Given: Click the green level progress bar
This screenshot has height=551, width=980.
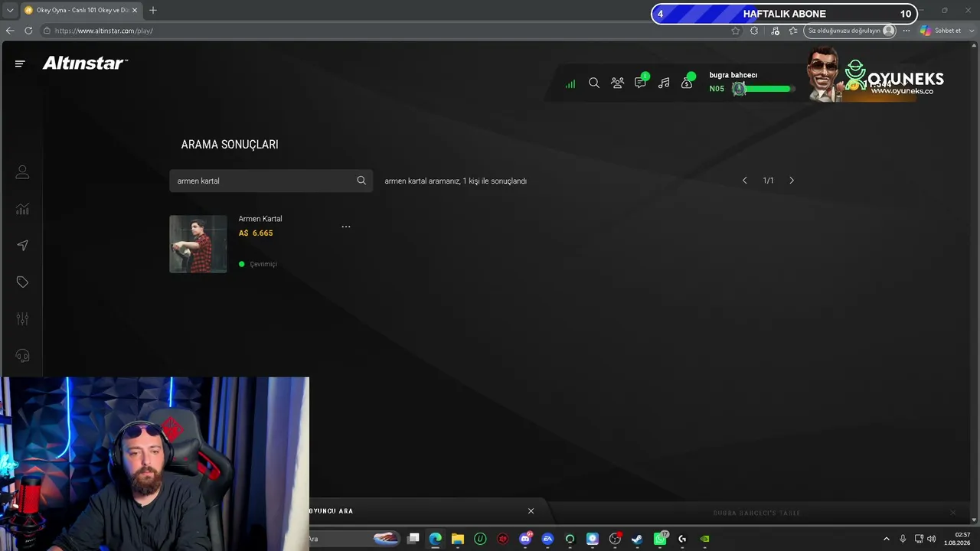Looking at the screenshot, I should 769,89.
